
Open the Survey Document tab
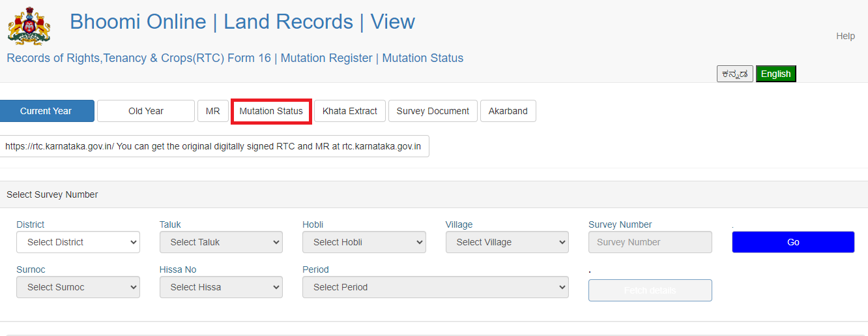click(433, 111)
